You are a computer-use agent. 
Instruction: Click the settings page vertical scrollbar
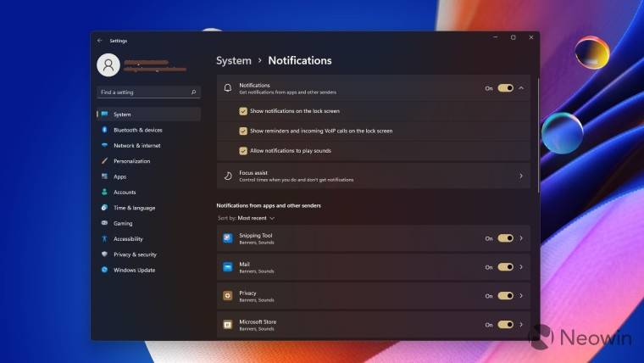pos(537,134)
